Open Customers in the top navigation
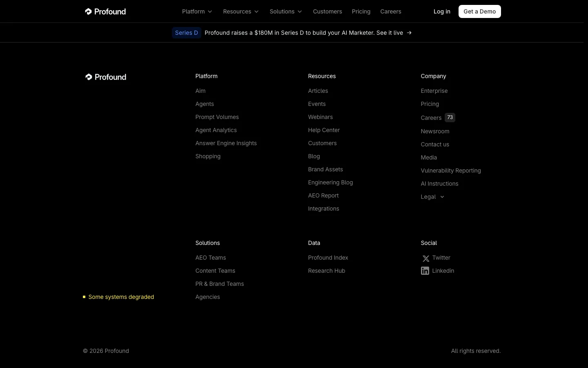This screenshot has height=368, width=588. [x=327, y=11]
